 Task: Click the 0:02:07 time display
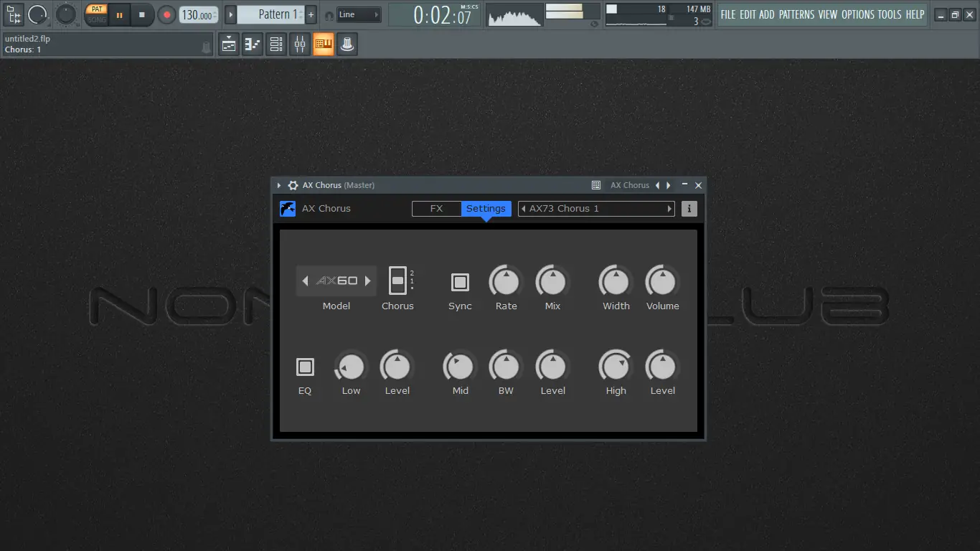[434, 15]
